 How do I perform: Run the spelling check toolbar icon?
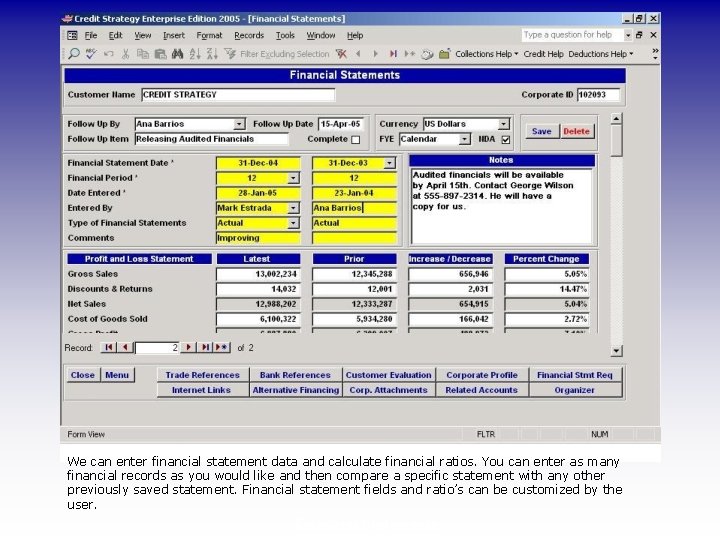[91, 54]
